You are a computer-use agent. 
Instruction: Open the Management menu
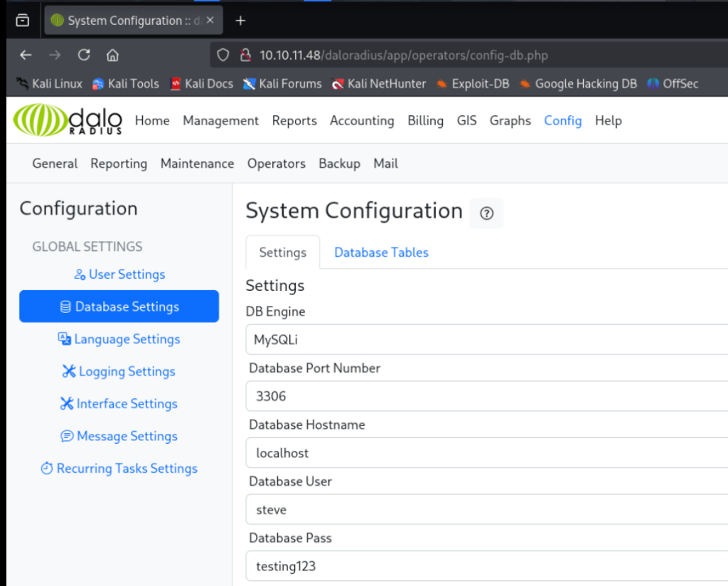pyautogui.click(x=221, y=121)
